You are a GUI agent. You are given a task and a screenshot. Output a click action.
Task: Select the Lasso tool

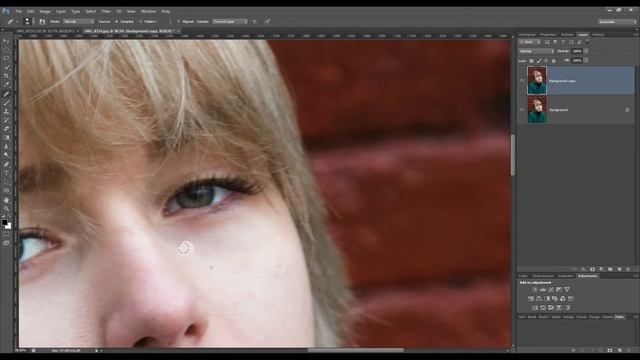click(6, 58)
